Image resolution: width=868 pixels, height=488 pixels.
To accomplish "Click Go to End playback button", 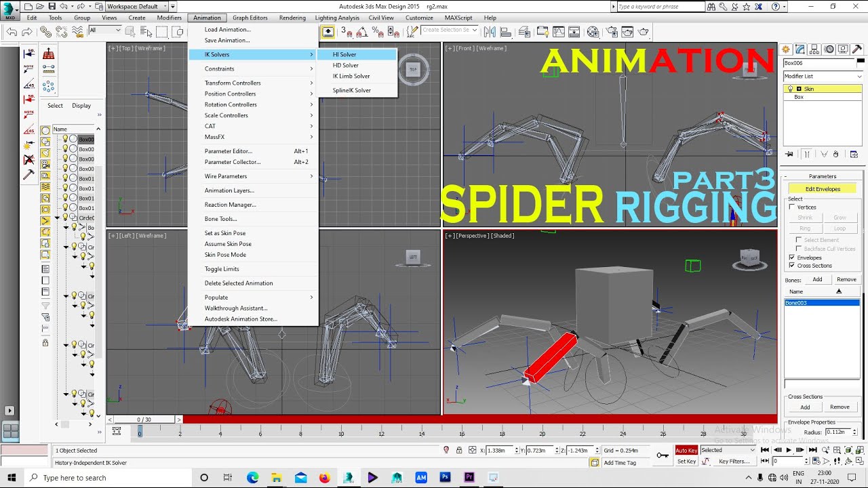I will tap(812, 450).
